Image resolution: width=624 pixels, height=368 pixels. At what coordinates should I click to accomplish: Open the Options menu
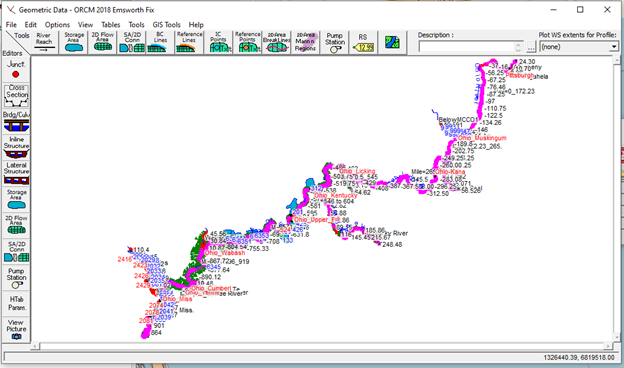57,25
